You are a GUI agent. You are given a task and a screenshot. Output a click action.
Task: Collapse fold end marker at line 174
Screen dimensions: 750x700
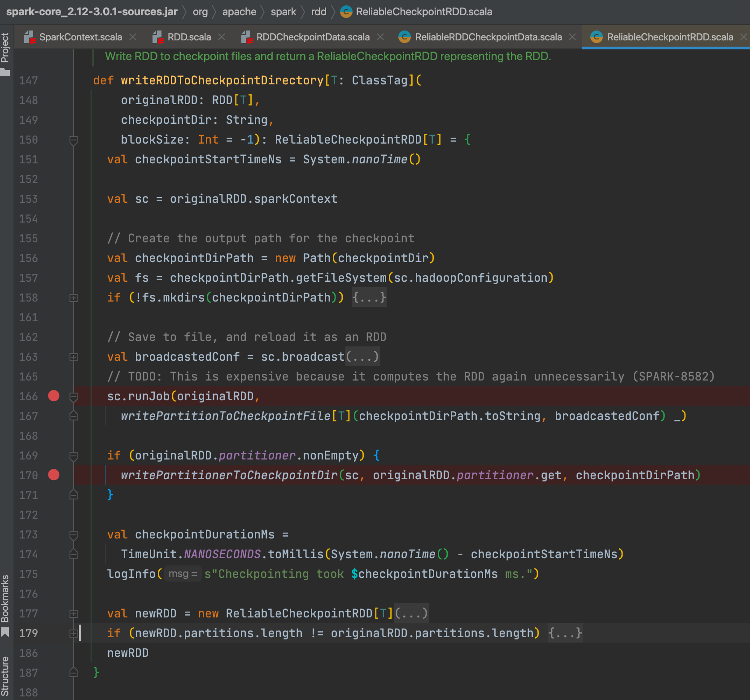coord(74,554)
